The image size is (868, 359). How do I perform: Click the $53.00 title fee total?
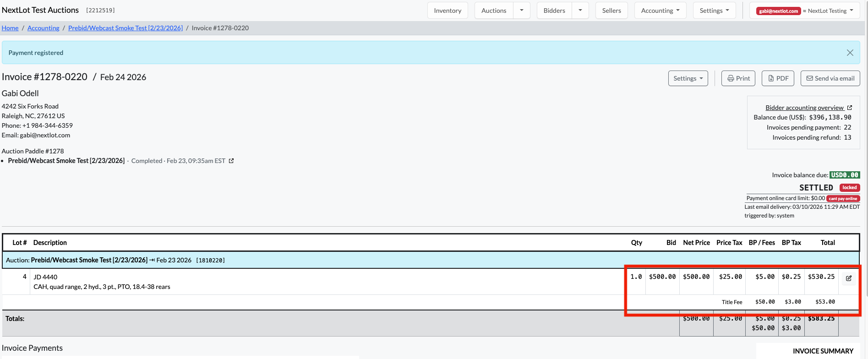tap(825, 302)
